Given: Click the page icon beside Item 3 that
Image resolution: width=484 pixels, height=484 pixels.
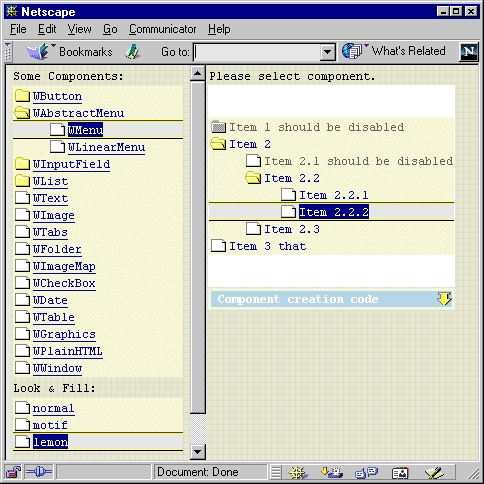Looking at the screenshot, I should [x=218, y=246].
